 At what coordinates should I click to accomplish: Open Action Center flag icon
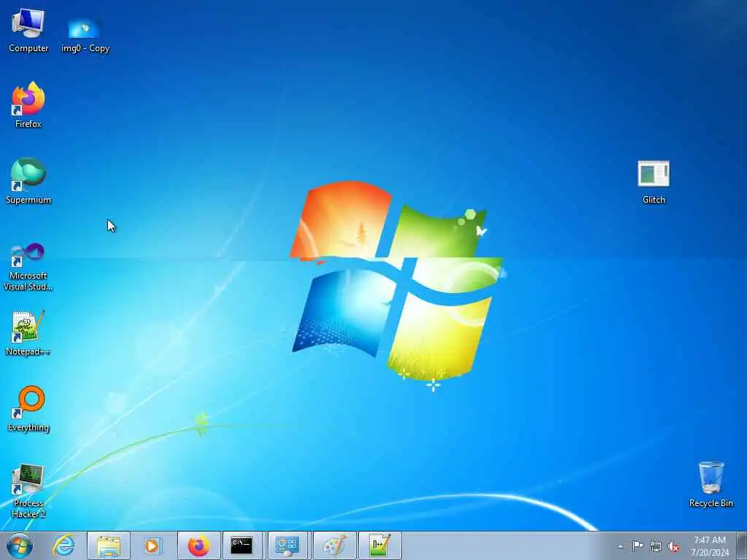tap(638, 546)
